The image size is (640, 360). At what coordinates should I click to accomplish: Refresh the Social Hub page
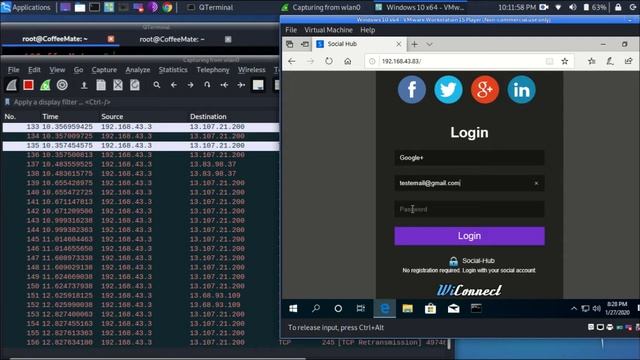[x=329, y=61]
